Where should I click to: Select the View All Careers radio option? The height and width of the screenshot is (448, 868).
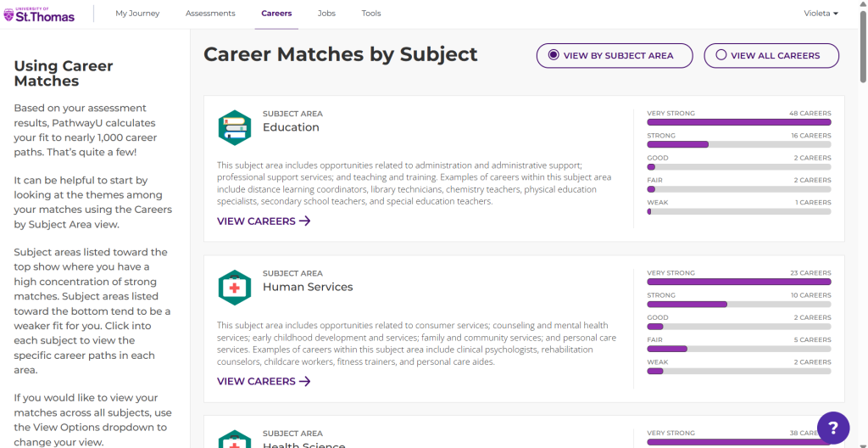pyautogui.click(x=771, y=55)
